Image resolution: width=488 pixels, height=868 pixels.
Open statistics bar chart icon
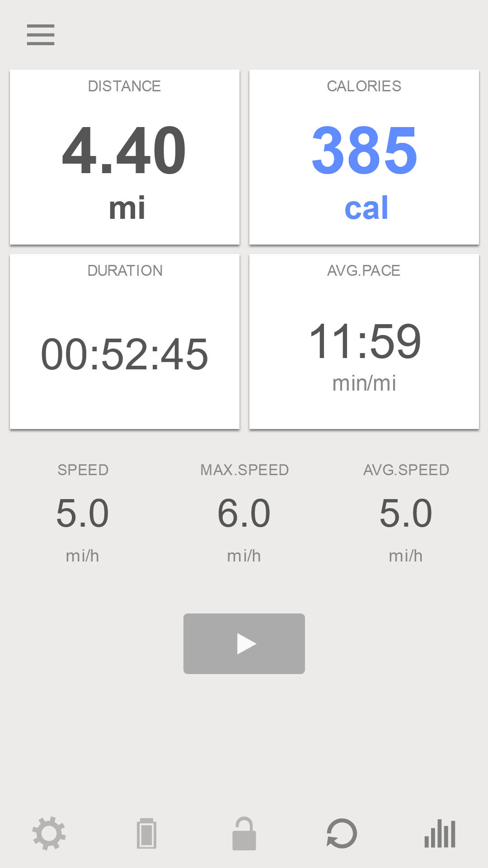(x=440, y=833)
